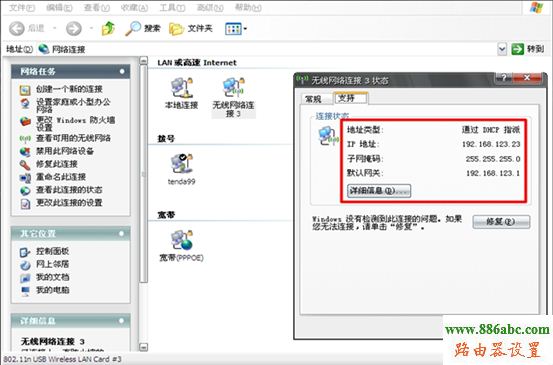Screen dimensions: 553x365
Task: Click Change Windows Firewall settings link
Action: click(x=75, y=123)
